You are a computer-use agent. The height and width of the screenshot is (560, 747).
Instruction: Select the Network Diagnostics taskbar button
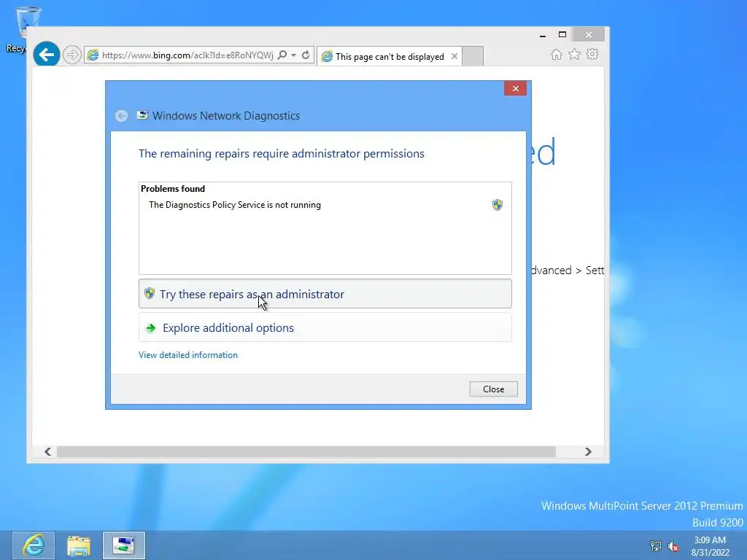click(x=124, y=545)
